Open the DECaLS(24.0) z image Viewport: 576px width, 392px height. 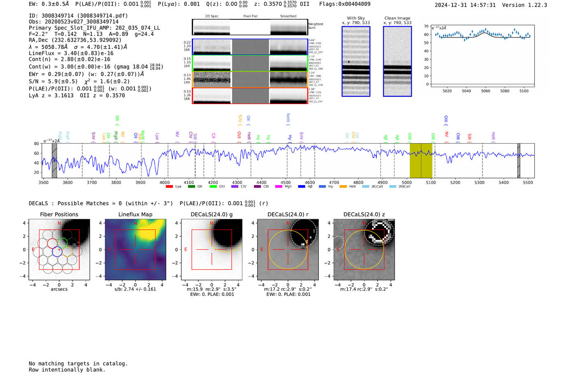(x=364, y=250)
